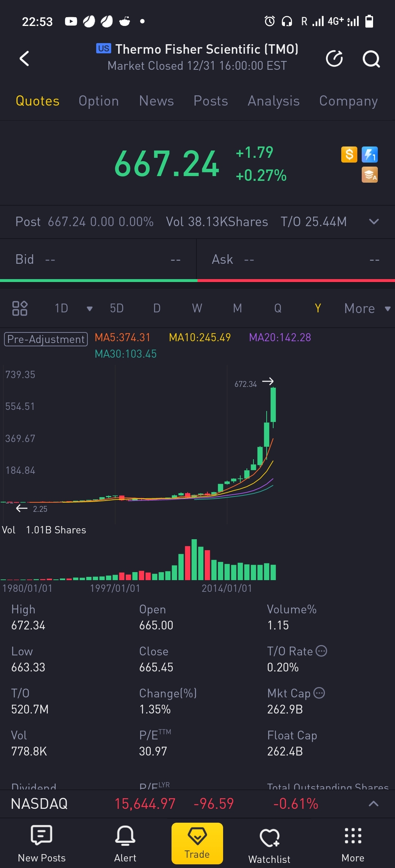Viewport: 395px width, 868px height.
Task: Switch chart to 5D interval
Action: (x=117, y=308)
